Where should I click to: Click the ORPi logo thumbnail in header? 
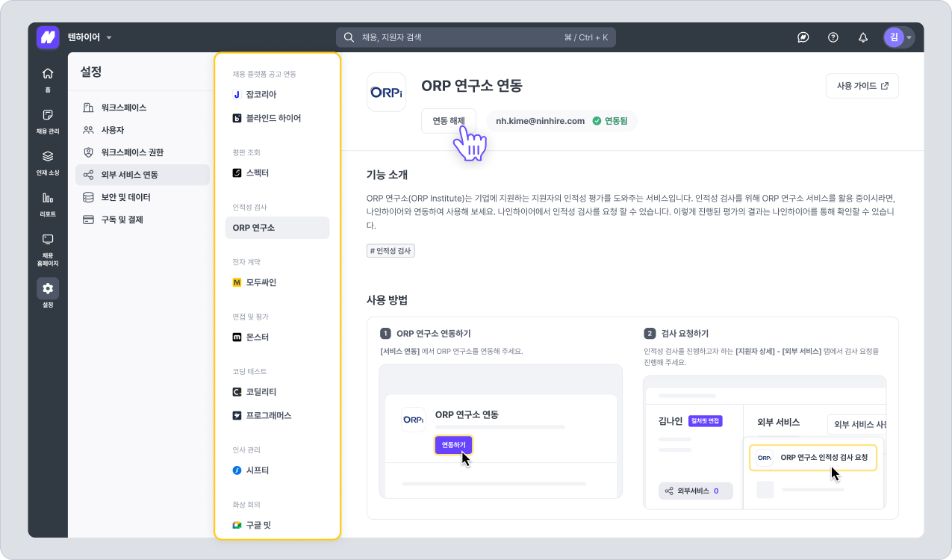tap(386, 92)
